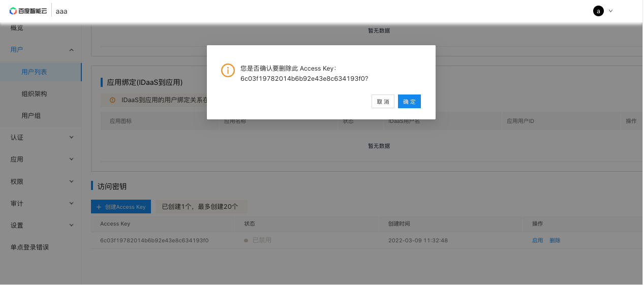Open the account dropdown arrow beside the avatar
This screenshot has height=285, width=644.
coord(610,11)
